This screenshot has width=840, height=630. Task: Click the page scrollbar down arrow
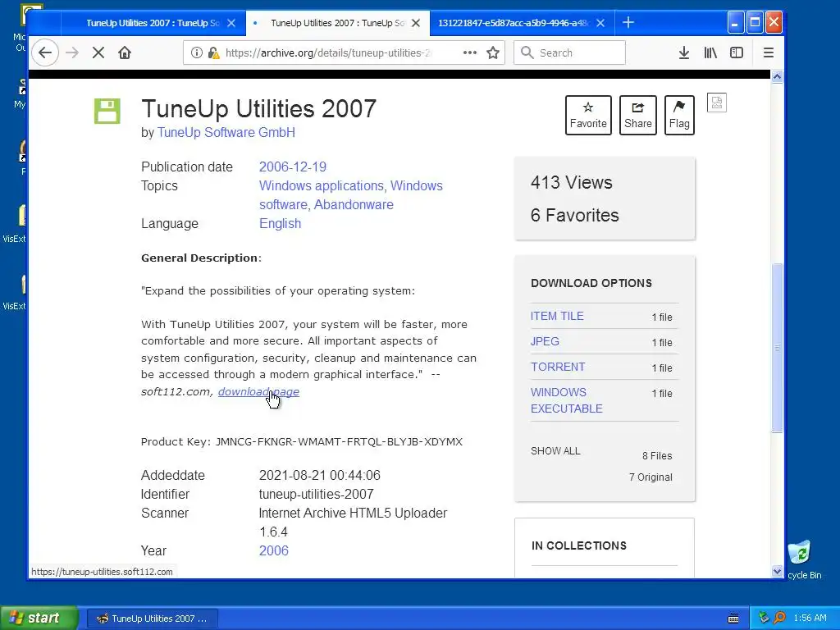coord(778,571)
